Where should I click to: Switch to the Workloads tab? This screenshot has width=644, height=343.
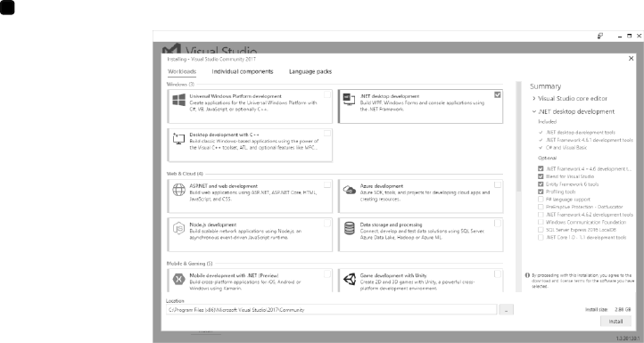point(182,71)
